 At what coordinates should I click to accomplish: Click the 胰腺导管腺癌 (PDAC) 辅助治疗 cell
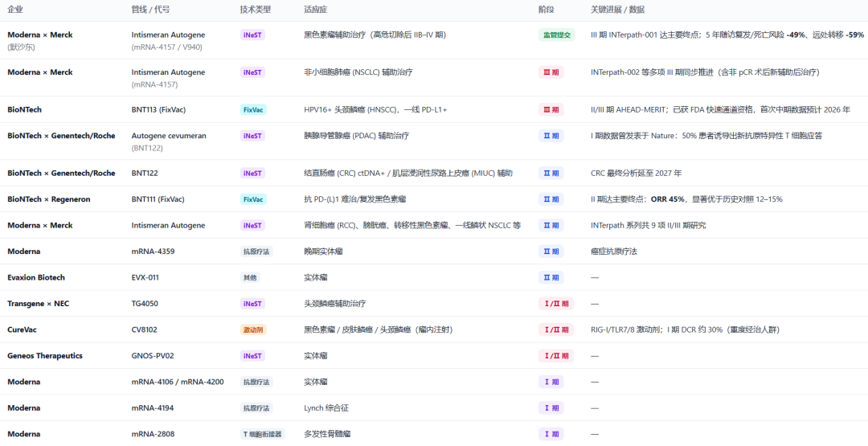pos(356,136)
